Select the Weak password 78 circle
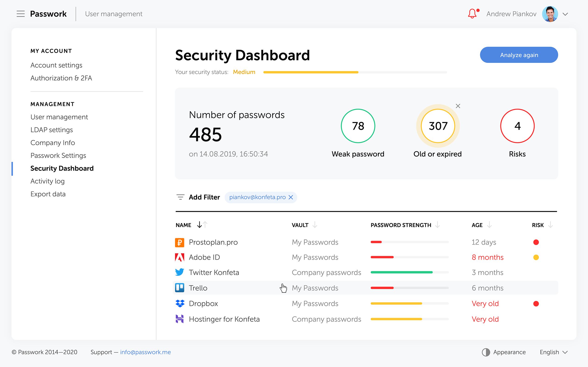The width and height of the screenshot is (588, 367). 358,126
